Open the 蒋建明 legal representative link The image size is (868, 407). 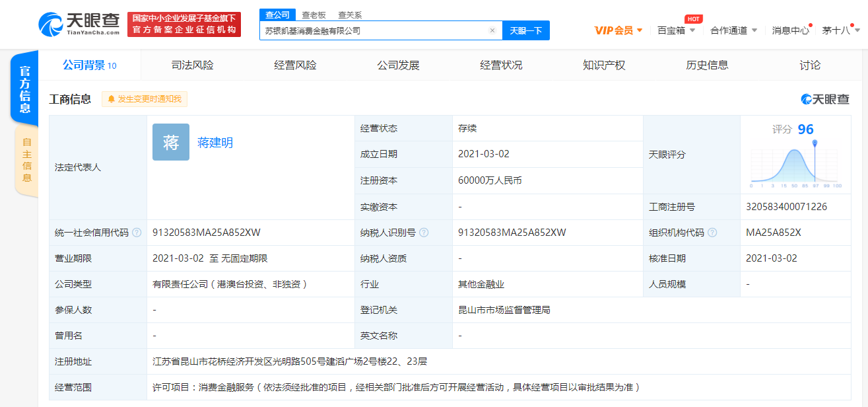[x=215, y=143]
